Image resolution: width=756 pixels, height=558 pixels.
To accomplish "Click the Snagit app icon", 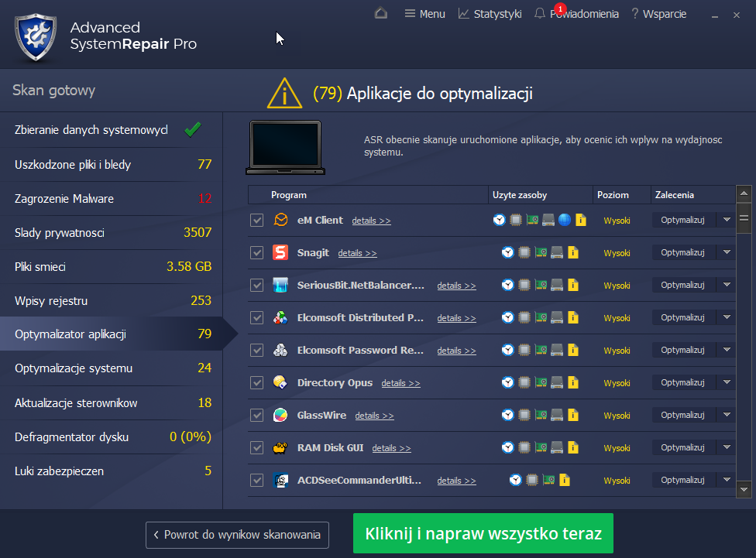I will tap(280, 252).
